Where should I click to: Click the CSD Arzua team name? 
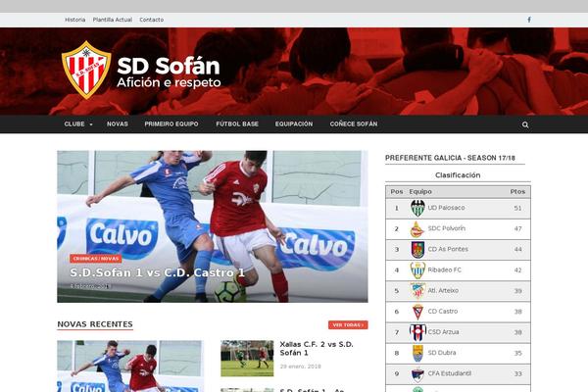[x=443, y=332]
